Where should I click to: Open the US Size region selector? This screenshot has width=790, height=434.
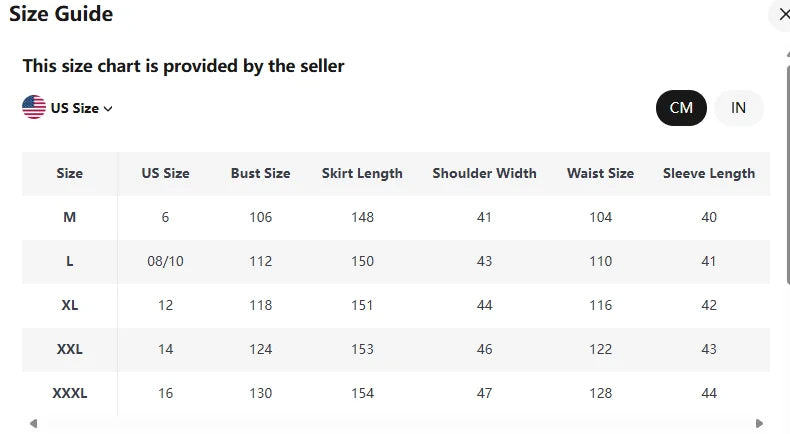(75, 108)
